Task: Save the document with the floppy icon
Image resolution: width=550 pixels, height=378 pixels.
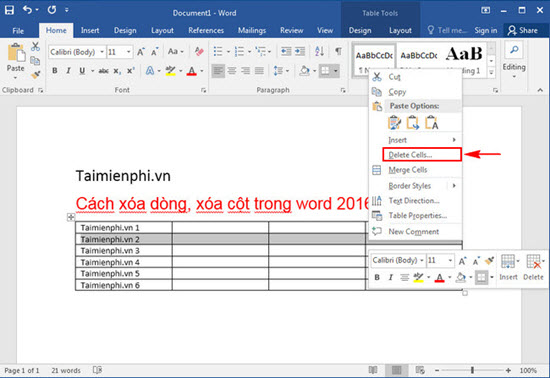Action: [x=9, y=10]
